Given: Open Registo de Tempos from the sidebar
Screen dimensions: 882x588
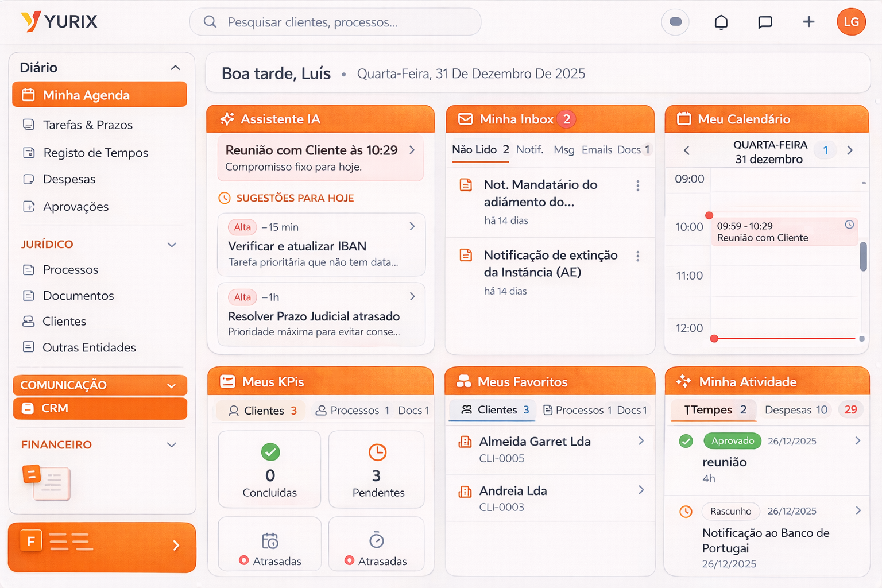Looking at the screenshot, I should pos(95,153).
